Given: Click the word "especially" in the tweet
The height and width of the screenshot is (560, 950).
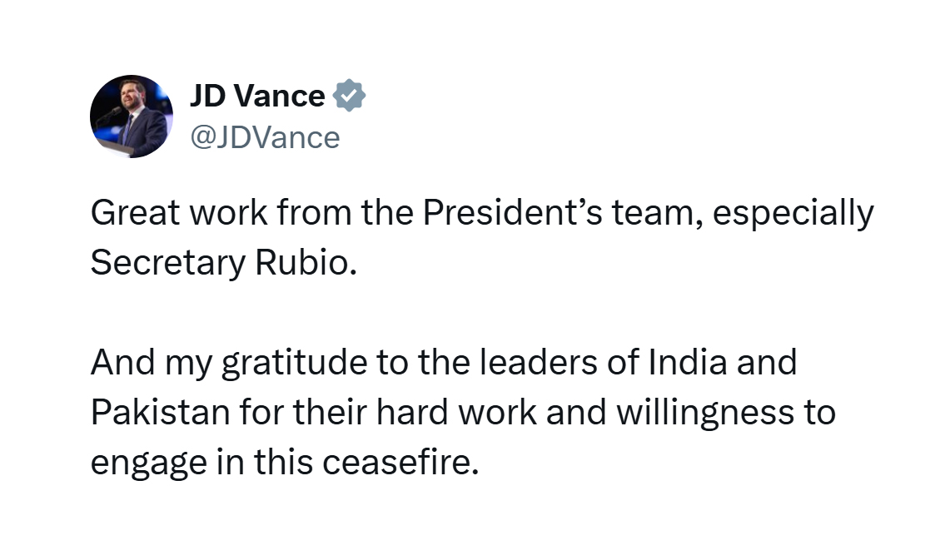Looking at the screenshot, I should point(793,215).
